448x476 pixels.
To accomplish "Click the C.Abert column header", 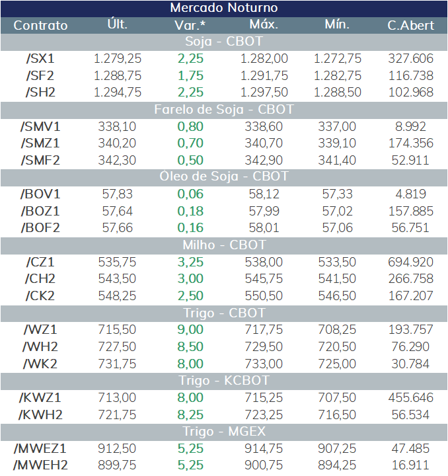I will tap(411, 26).
